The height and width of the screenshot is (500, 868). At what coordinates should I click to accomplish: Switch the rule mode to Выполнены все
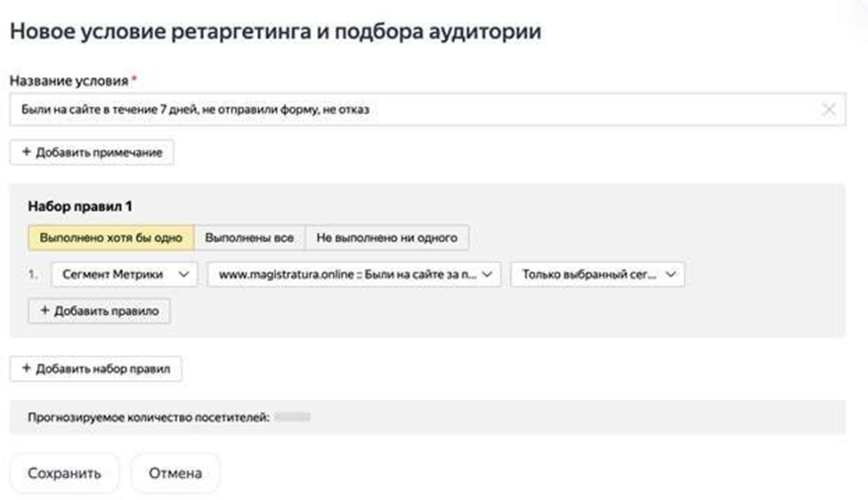click(249, 238)
